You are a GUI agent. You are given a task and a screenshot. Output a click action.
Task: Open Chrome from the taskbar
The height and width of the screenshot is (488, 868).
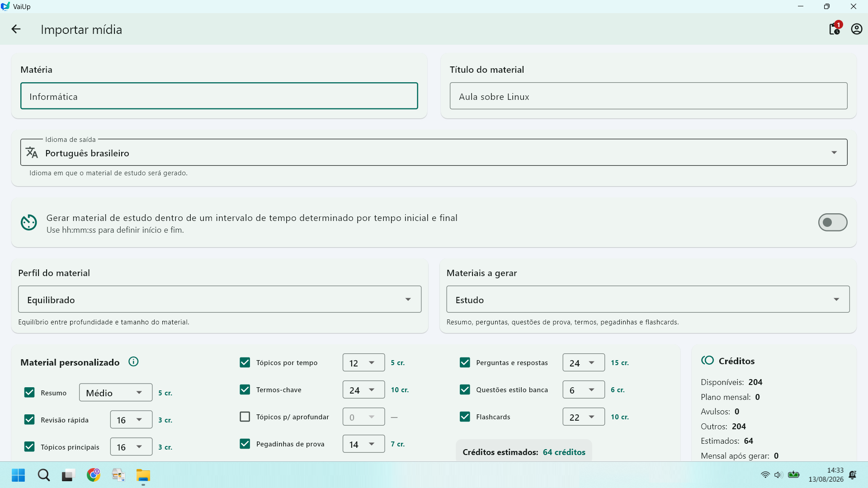click(x=94, y=475)
